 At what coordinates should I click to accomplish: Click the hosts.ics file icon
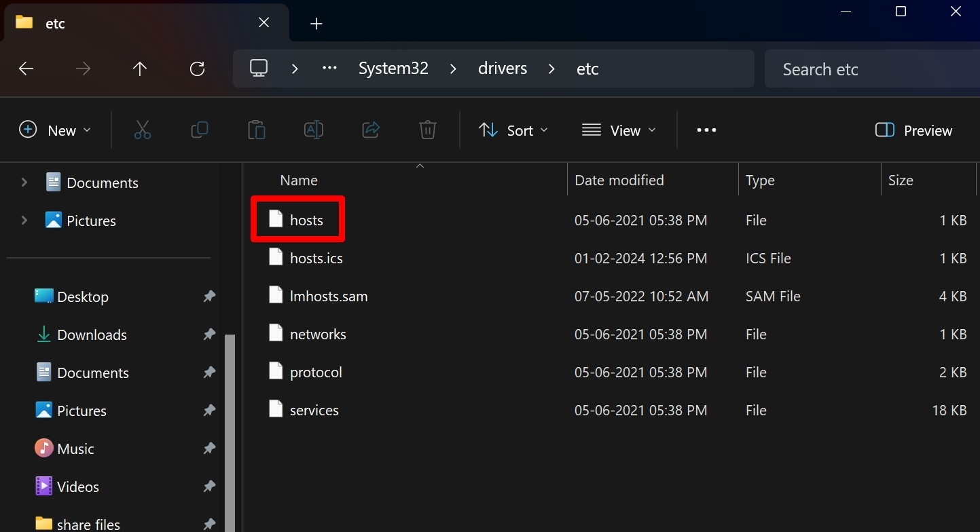(275, 257)
